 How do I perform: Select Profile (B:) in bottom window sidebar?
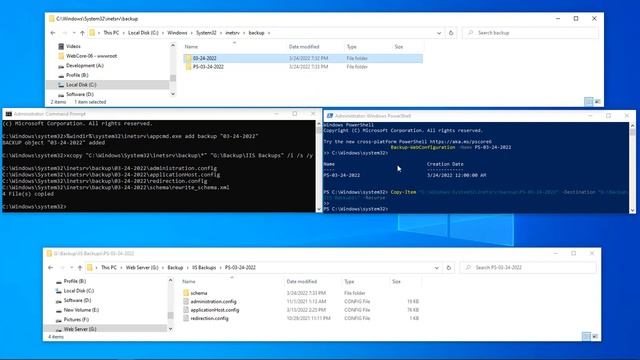(x=74, y=281)
